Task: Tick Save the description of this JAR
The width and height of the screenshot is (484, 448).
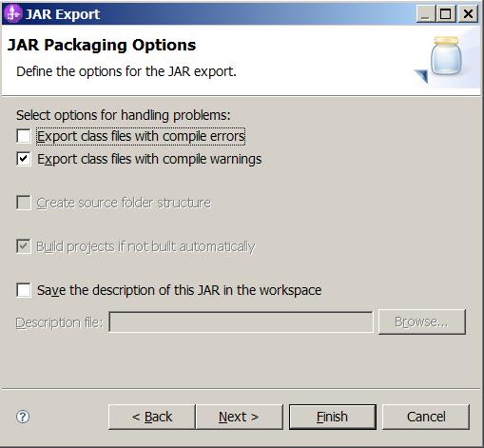Action: [24, 290]
